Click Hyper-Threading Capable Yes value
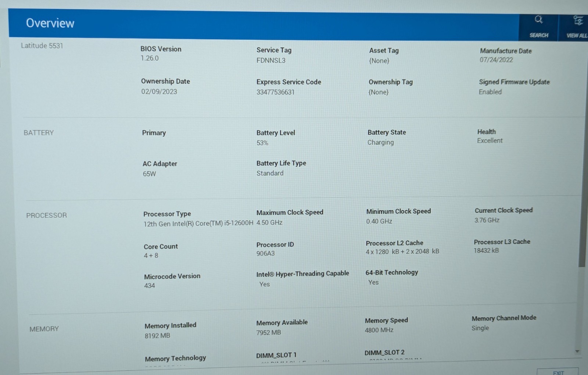 (265, 284)
